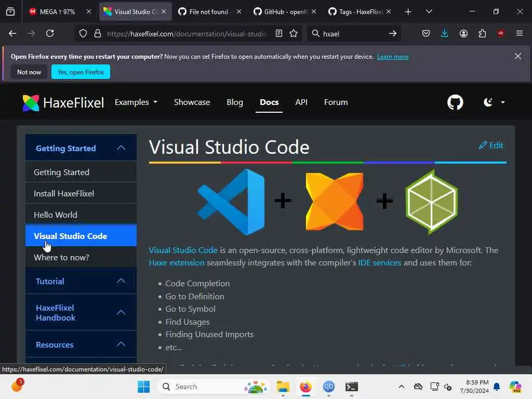Open Firefox application menu
The image size is (532, 399).
pyautogui.click(x=519, y=33)
